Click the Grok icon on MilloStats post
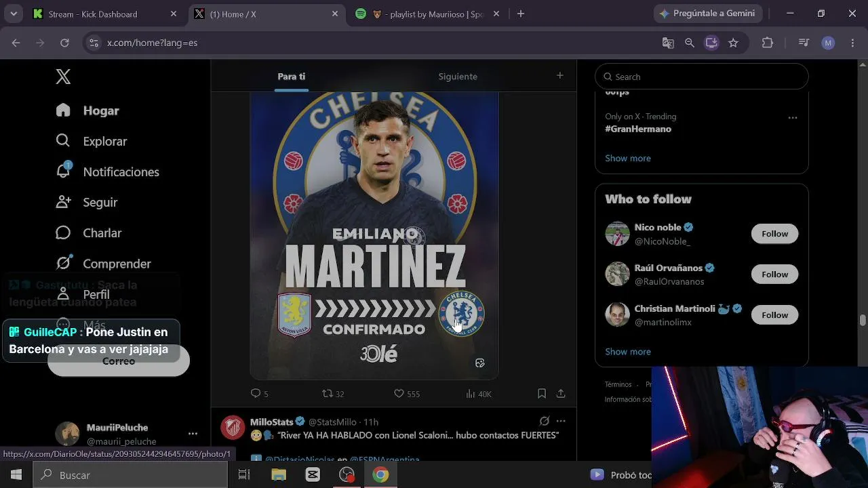This screenshot has height=488, width=868. click(x=544, y=421)
